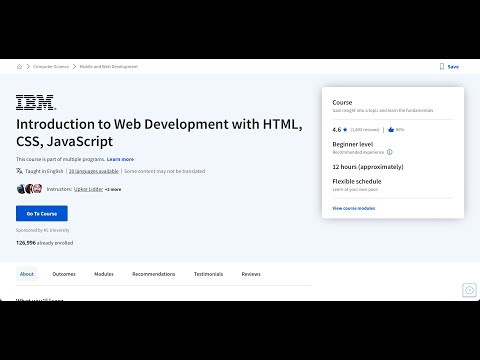Open the Learn more link

pyautogui.click(x=120, y=159)
